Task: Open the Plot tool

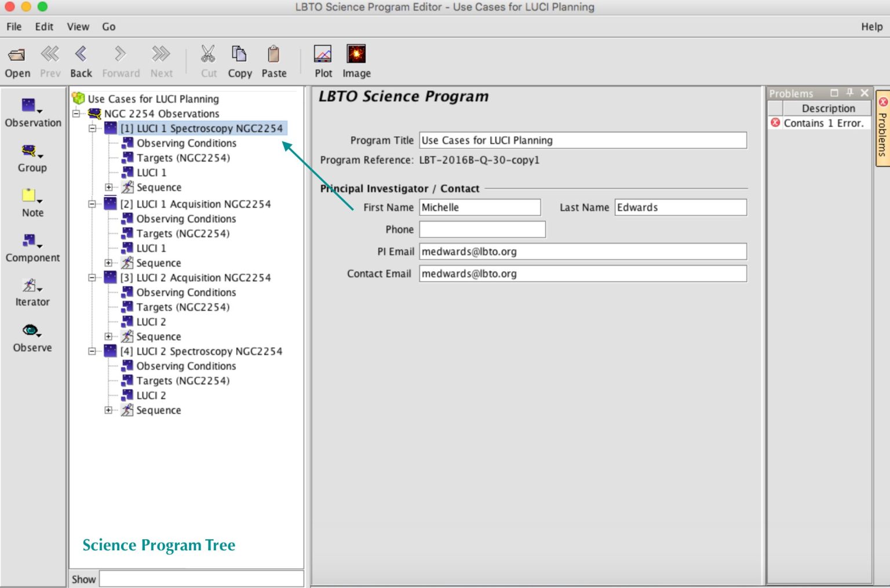Action: 323,54
